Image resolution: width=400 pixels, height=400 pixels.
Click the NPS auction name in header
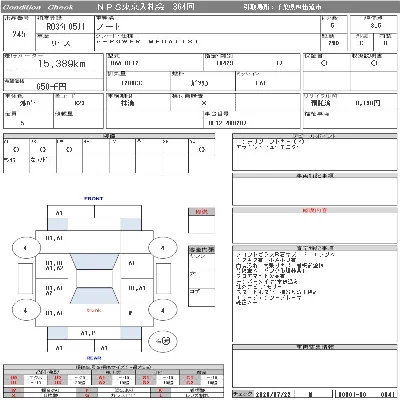pos(146,7)
